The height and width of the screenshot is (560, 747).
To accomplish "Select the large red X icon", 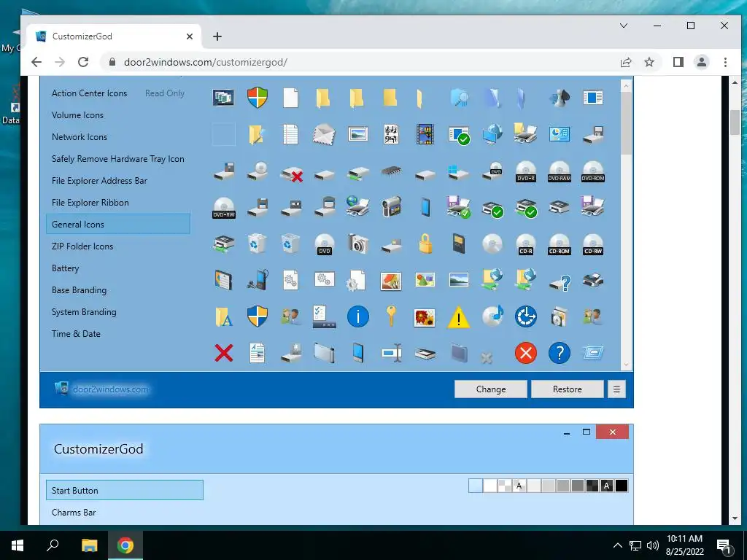I will (224, 354).
